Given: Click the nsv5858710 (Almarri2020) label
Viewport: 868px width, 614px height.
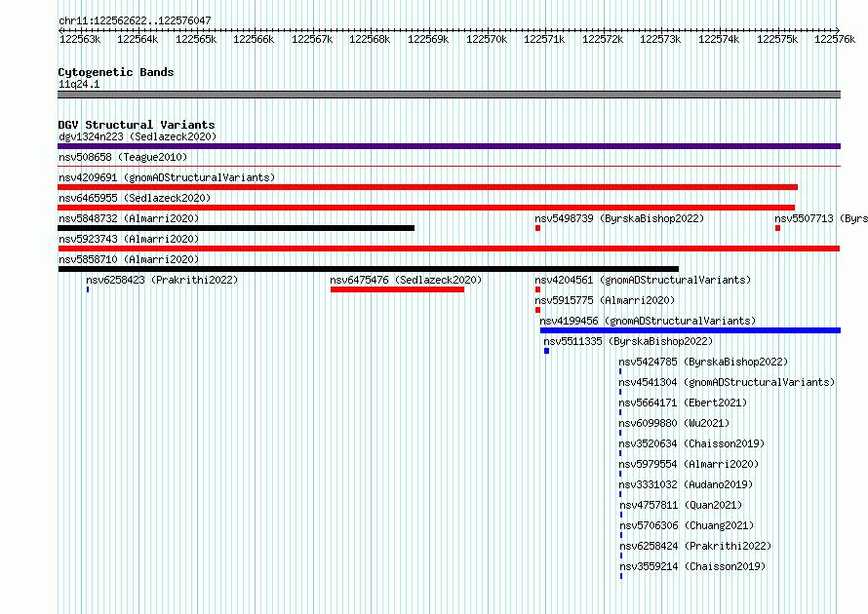Looking at the screenshot, I should pyautogui.click(x=129, y=259).
